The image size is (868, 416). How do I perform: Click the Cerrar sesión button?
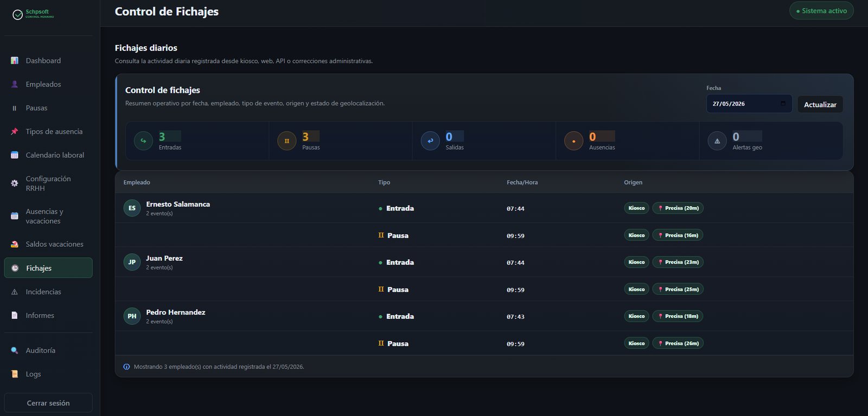(48, 403)
